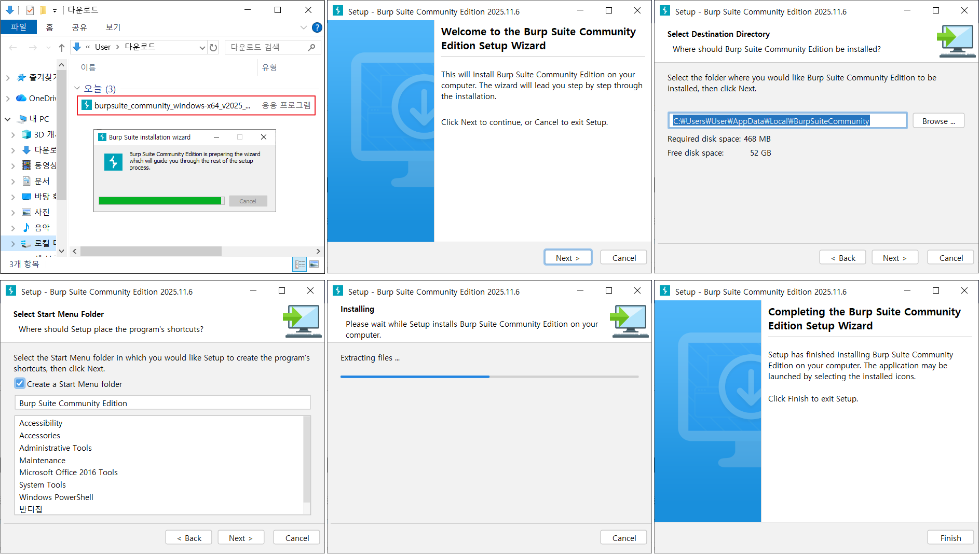
Task: Click the Explorer help question mark icon
Action: coord(317,27)
